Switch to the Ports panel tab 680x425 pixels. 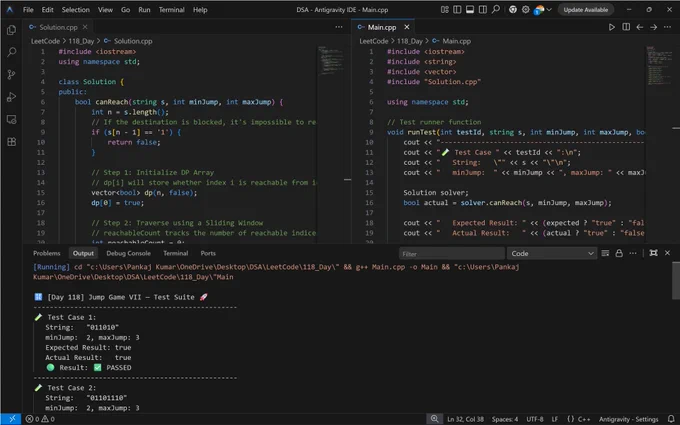[208, 253]
